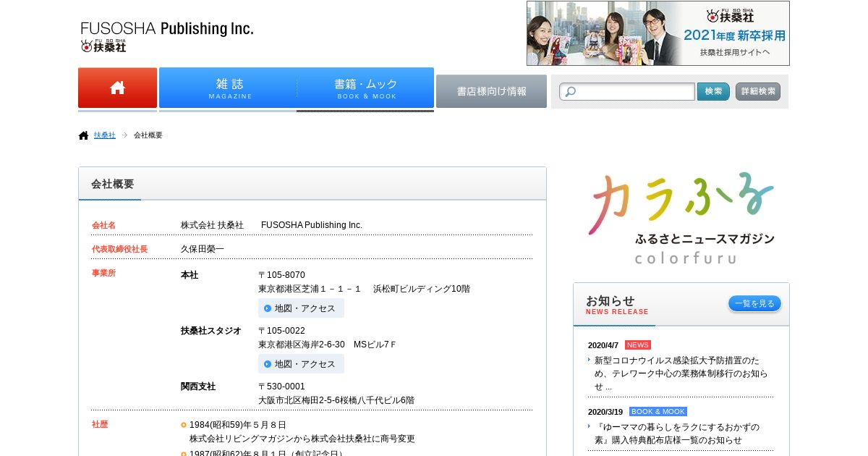Select the 代表取締役社長 label

coord(119,250)
